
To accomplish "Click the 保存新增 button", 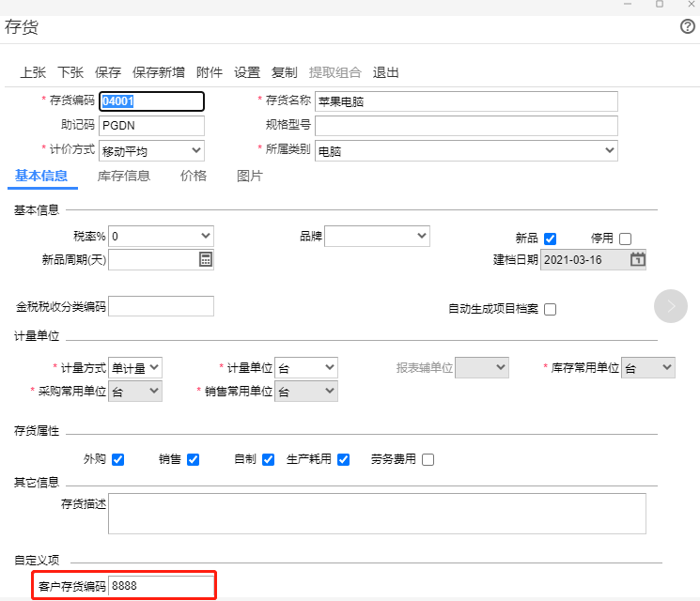I will [x=159, y=72].
